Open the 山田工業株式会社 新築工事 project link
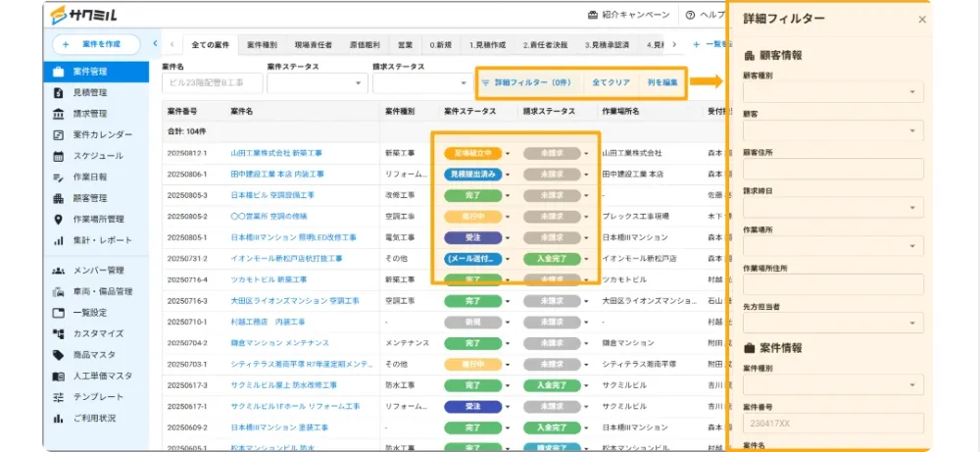This screenshot has width=980, height=452. tap(276, 153)
